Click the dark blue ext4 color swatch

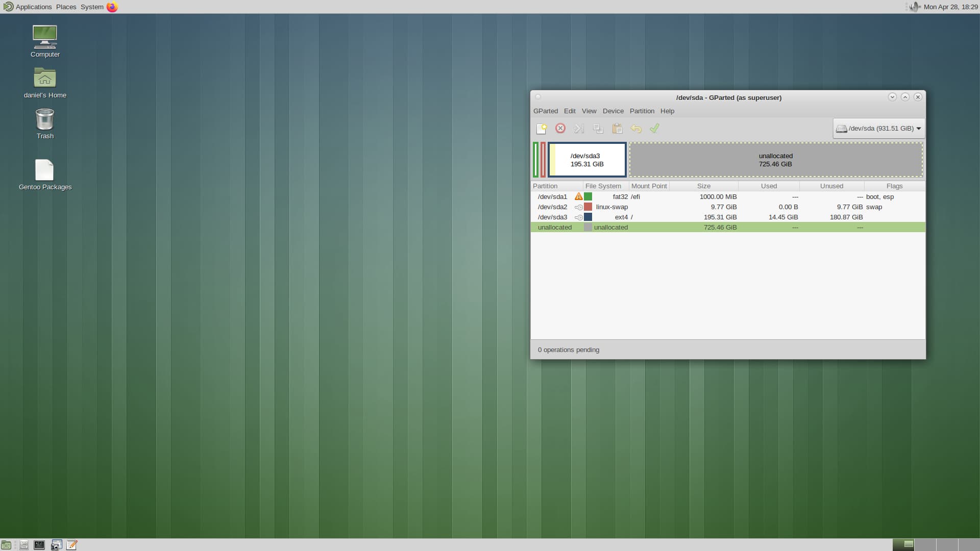588,217
